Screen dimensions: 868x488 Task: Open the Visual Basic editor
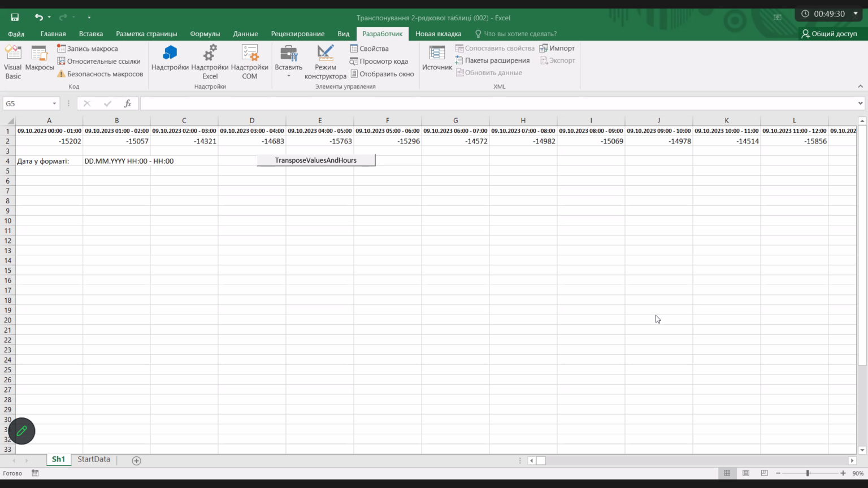click(12, 62)
